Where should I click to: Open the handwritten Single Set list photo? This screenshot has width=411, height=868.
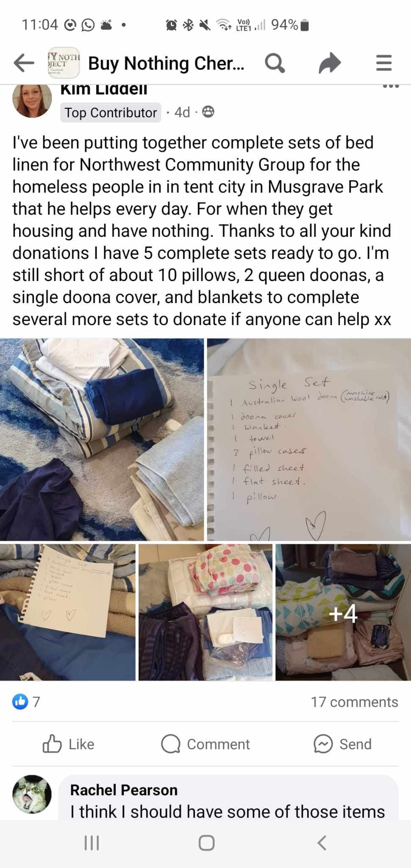point(309,440)
